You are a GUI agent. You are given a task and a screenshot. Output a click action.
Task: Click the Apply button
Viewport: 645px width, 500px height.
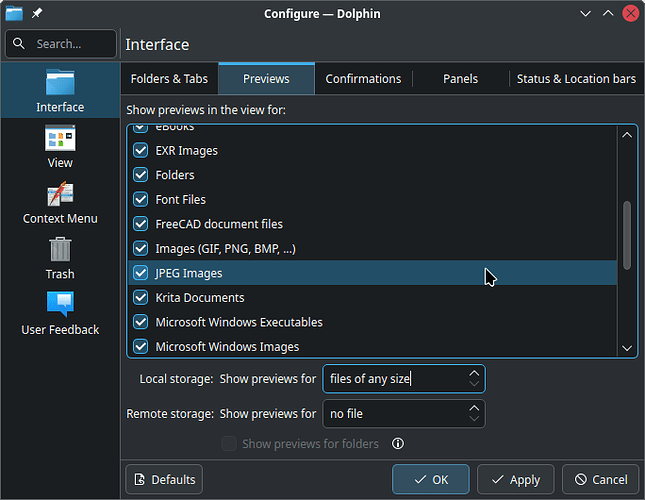pyautogui.click(x=516, y=479)
